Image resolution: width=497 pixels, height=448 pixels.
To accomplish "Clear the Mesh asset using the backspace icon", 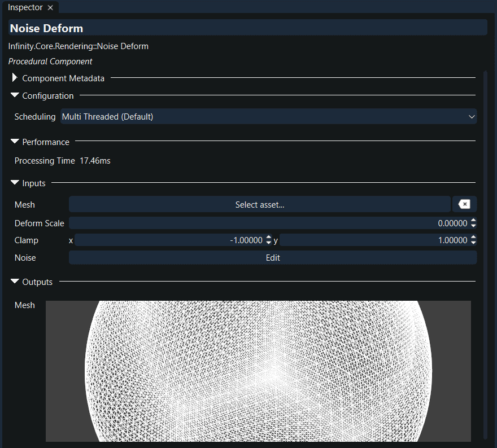I will [464, 204].
